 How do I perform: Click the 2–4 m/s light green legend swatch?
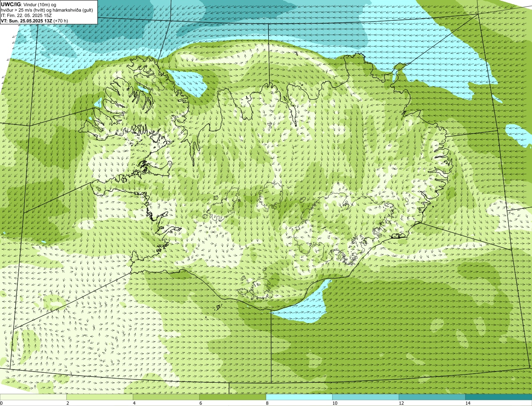point(100,397)
